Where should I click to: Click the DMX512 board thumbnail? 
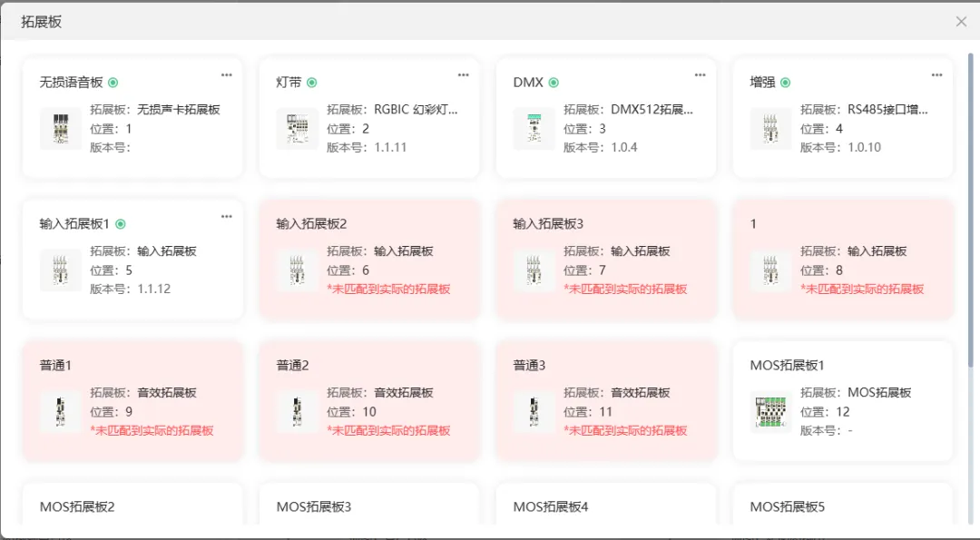click(534, 129)
